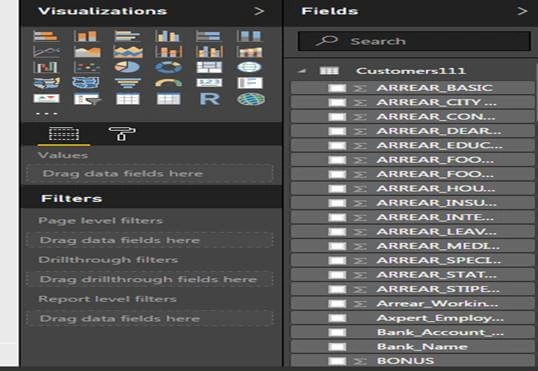Open the ellipsis for more custom visuals

(47, 113)
